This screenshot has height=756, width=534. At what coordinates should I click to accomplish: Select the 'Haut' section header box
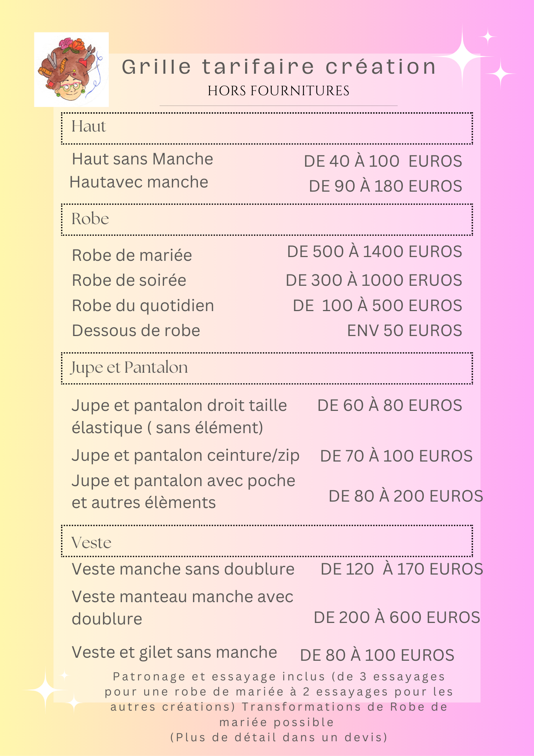point(267,128)
